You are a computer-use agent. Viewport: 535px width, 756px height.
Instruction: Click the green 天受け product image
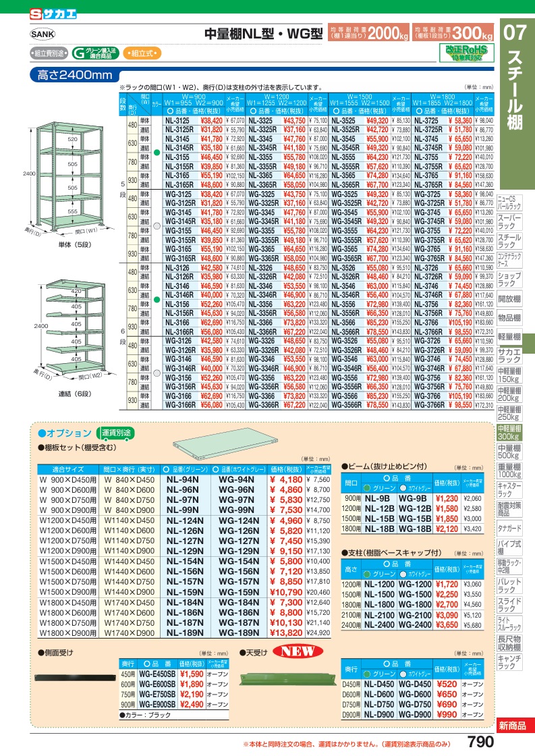(287, 678)
